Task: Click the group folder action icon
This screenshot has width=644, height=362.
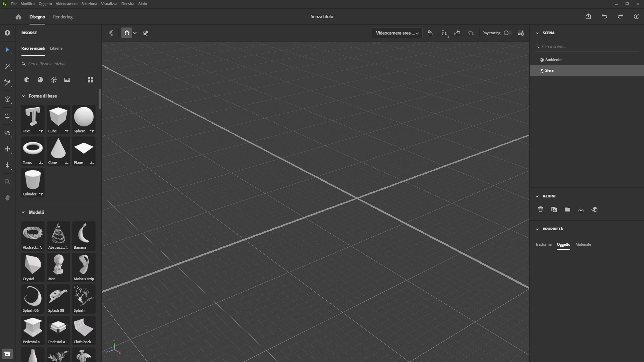Action: [x=568, y=209]
